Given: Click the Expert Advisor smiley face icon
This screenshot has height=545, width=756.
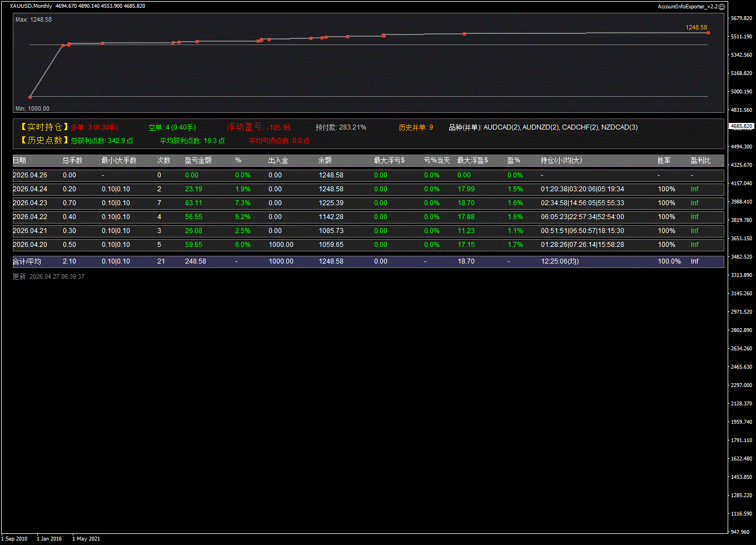Looking at the screenshot, I should (x=722, y=7).
